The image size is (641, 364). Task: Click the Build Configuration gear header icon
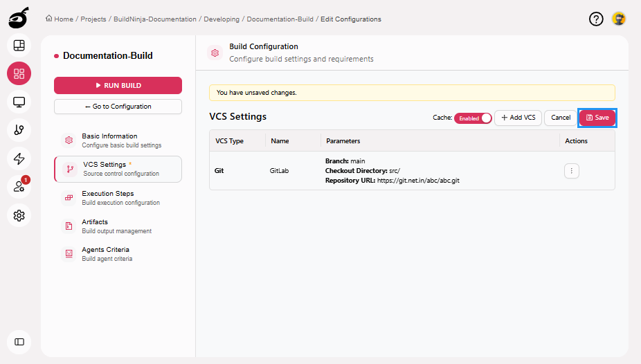(215, 53)
